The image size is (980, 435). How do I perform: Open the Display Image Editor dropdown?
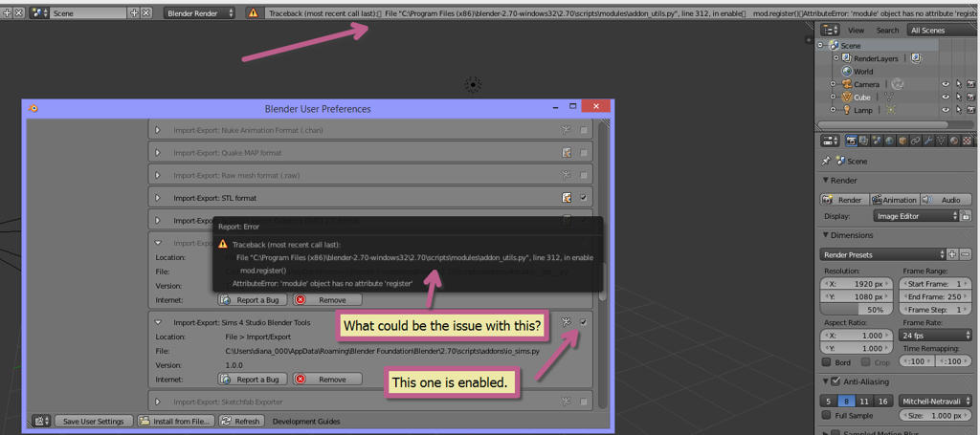916,216
